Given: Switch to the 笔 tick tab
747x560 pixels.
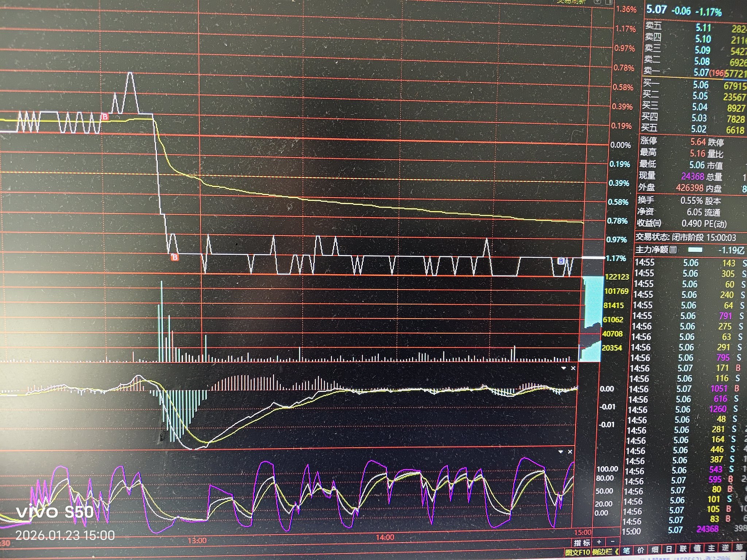Looking at the screenshot, I should click(626, 549).
